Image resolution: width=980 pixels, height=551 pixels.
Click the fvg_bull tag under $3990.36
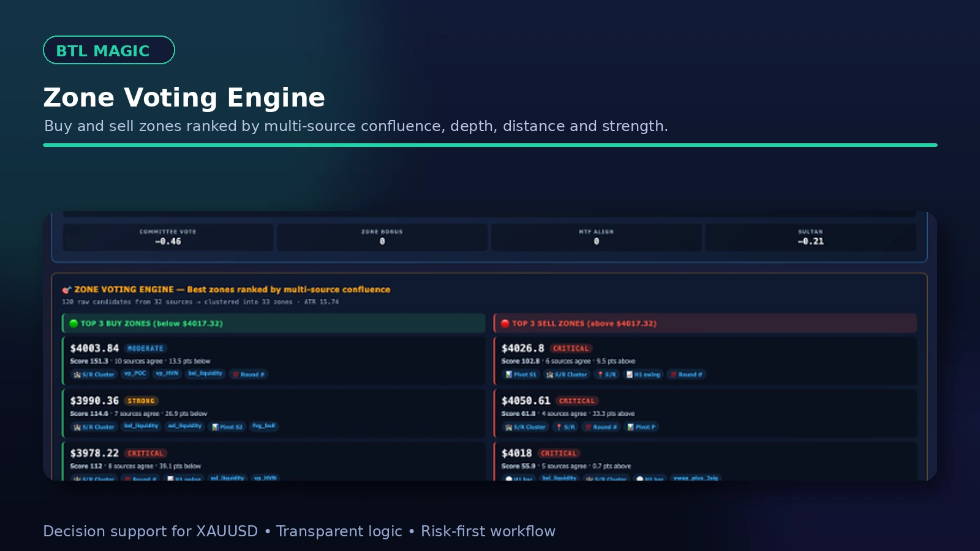tap(264, 426)
